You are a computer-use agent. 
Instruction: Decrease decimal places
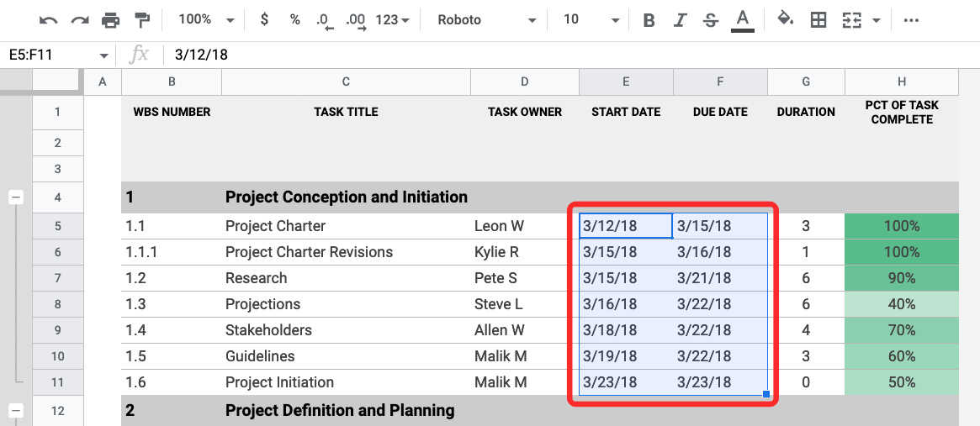click(323, 21)
